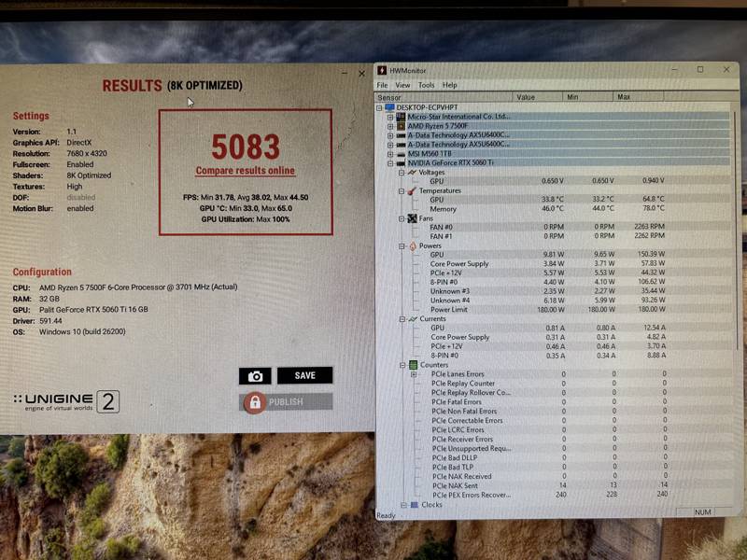The width and height of the screenshot is (747, 560).
Task: Expand the MSI M560 1TB drive node
Action: point(390,154)
